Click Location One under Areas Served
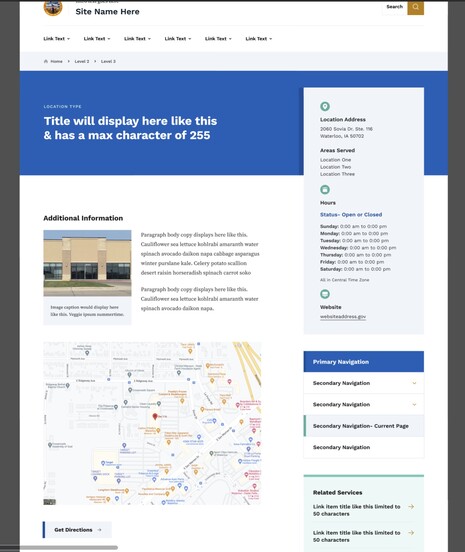 click(335, 160)
